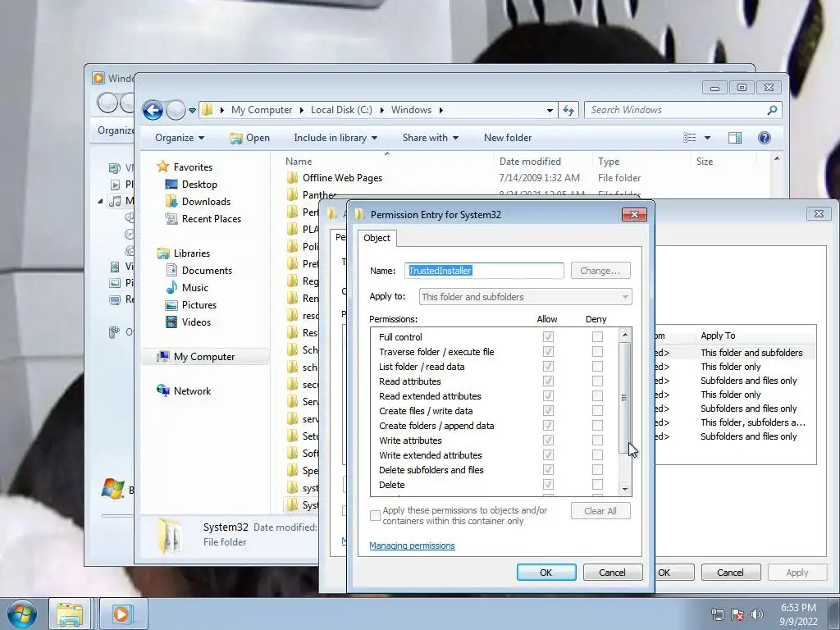Open the Apply to dropdown

point(525,297)
